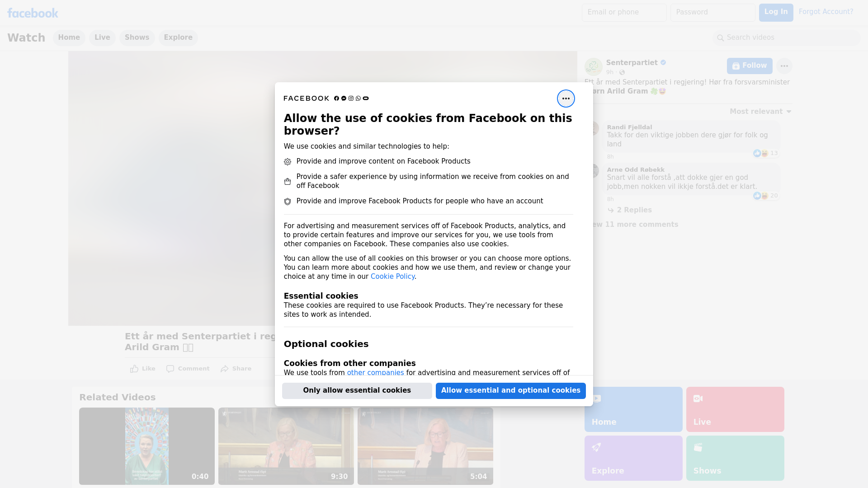
Task: Open the other companies link
Action: (375, 373)
